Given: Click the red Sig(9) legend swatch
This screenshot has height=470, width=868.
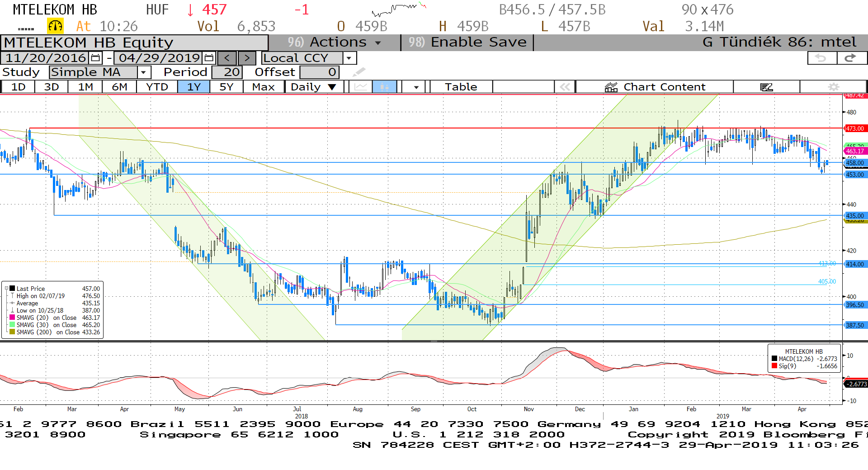Looking at the screenshot, I should [x=774, y=366].
